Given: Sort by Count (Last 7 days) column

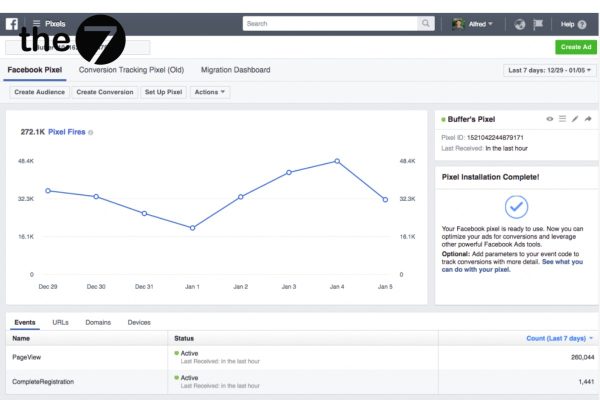Looking at the screenshot, I should point(560,339).
